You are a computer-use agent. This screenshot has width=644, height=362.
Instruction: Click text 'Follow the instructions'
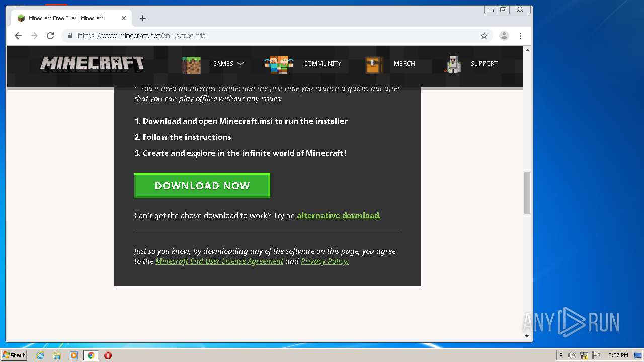click(187, 137)
